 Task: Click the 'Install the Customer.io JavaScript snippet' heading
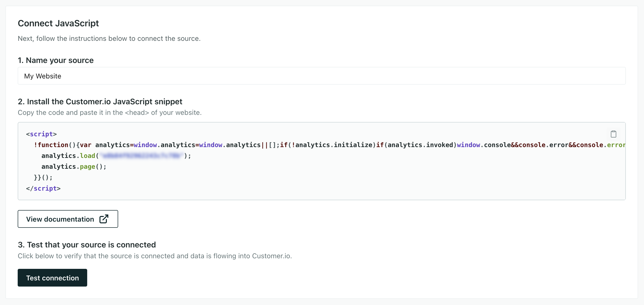click(100, 101)
